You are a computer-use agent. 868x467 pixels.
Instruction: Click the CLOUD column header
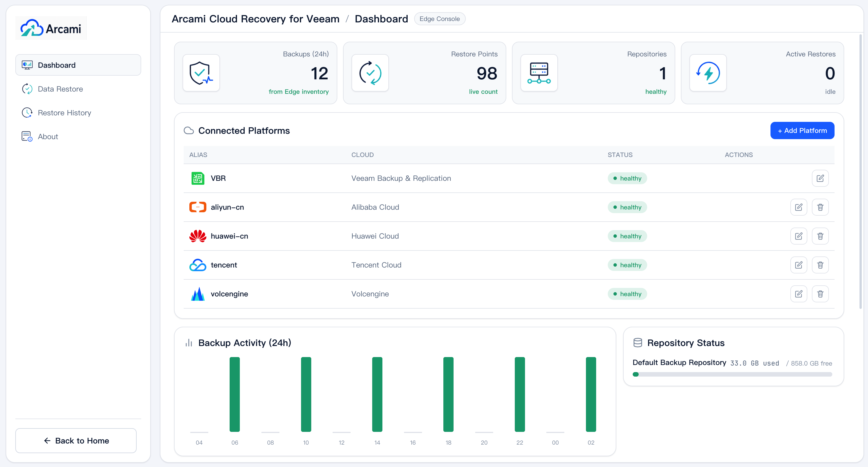363,155
